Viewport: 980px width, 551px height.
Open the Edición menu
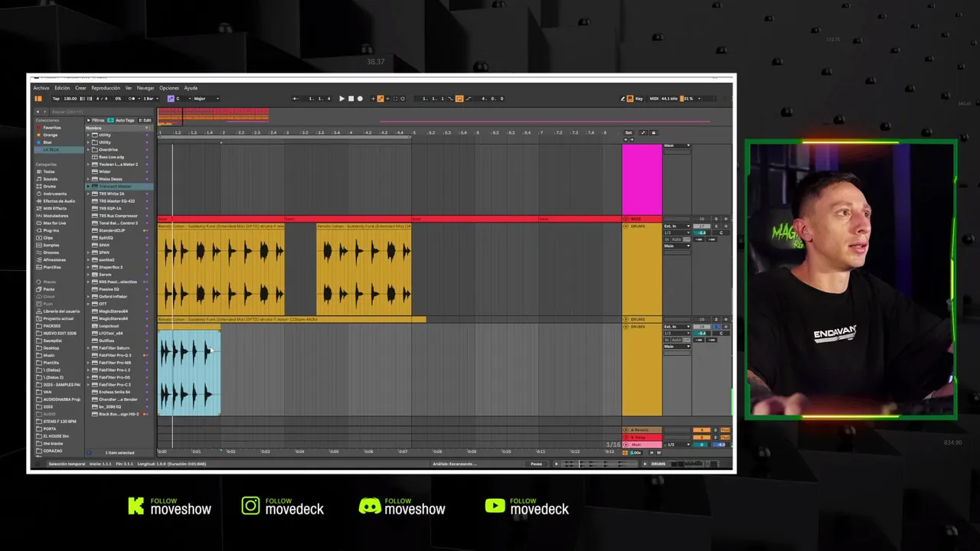(x=62, y=88)
